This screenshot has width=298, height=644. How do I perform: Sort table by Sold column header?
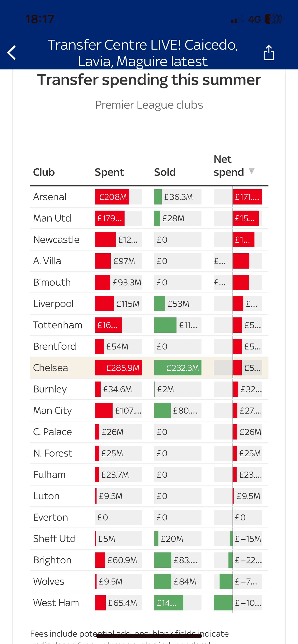pyautogui.click(x=165, y=172)
